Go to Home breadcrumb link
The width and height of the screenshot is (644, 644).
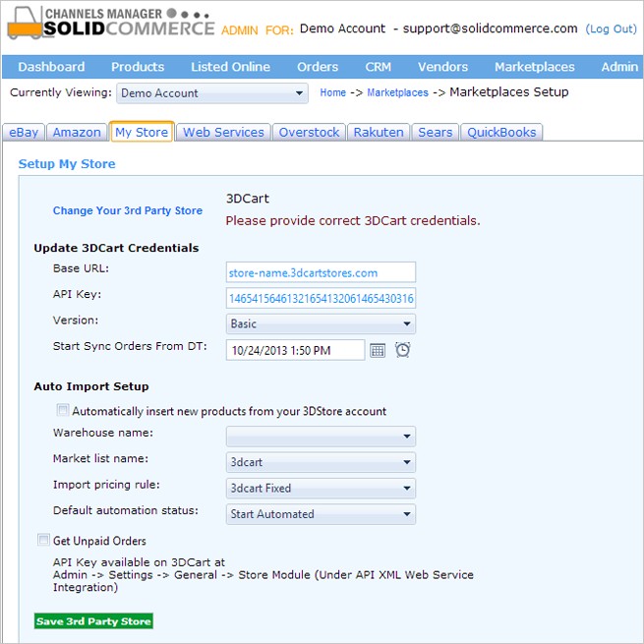pyautogui.click(x=332, y=92)
